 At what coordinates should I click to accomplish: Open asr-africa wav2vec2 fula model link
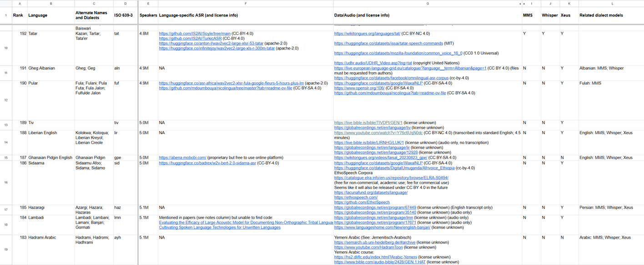231,83
